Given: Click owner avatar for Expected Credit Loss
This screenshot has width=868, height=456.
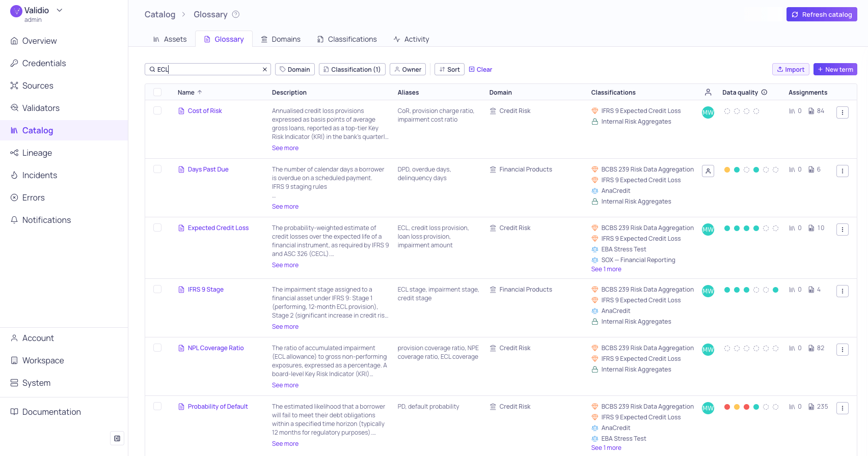Looking at the screenshot, I should 708,230.
